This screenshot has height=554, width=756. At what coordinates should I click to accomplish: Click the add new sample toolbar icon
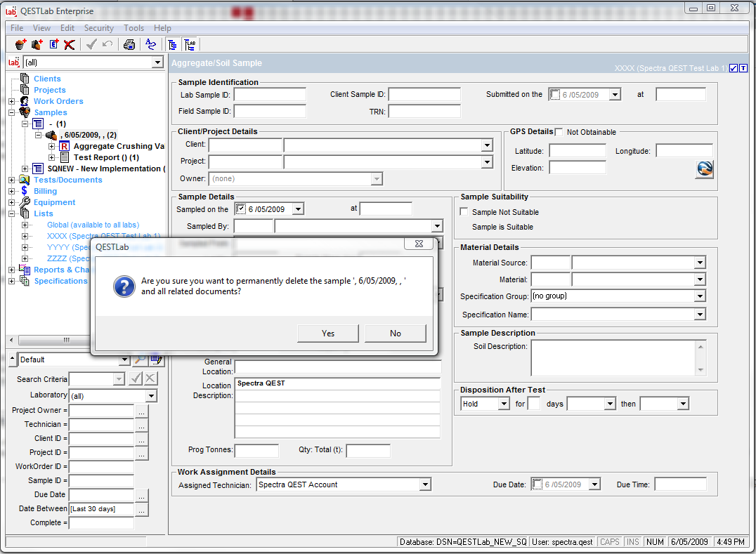[x=20, y=45]
